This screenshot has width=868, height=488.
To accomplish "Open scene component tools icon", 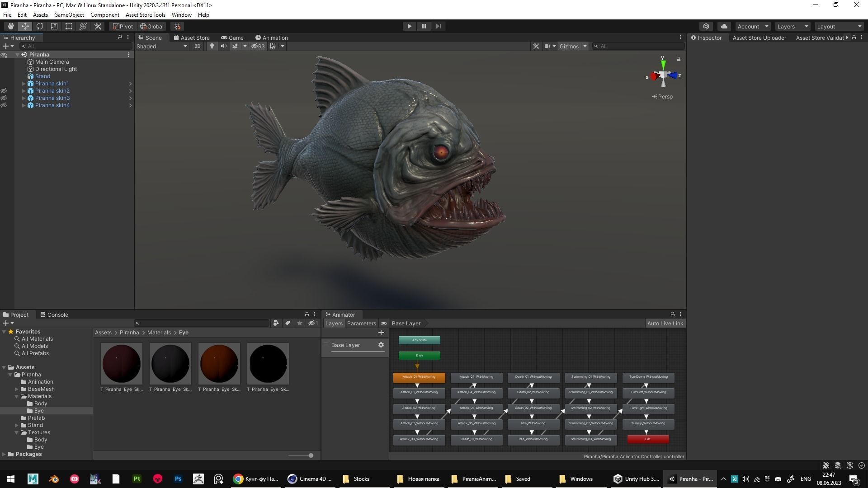I will [536, 46].
